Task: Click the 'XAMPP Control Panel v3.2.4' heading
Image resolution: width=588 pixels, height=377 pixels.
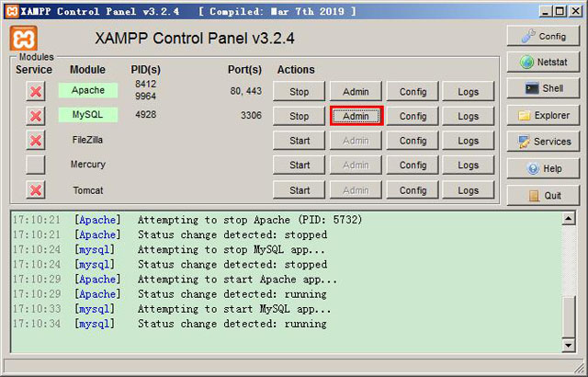Action: click(x=195, y=39)
